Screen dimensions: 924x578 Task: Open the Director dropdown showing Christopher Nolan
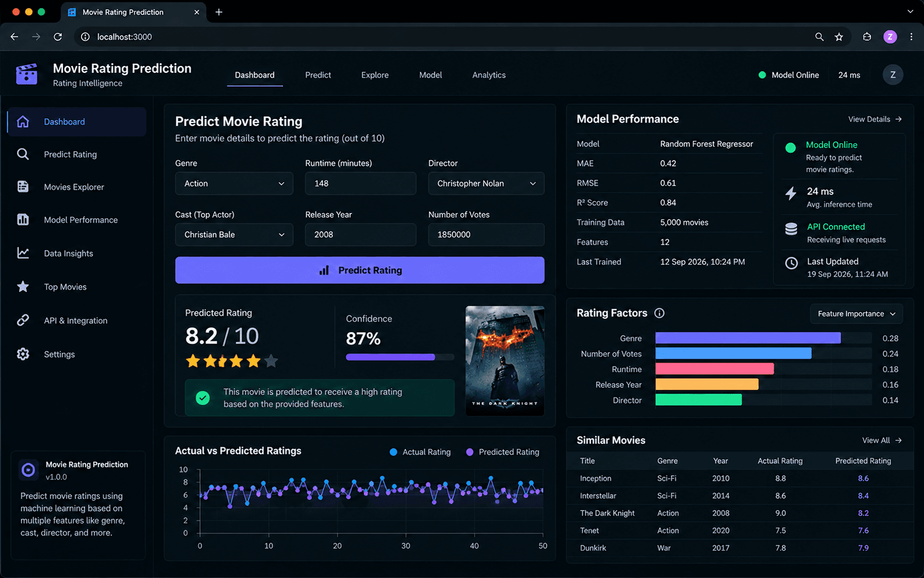pyautogui.click(x=486, y=184)
